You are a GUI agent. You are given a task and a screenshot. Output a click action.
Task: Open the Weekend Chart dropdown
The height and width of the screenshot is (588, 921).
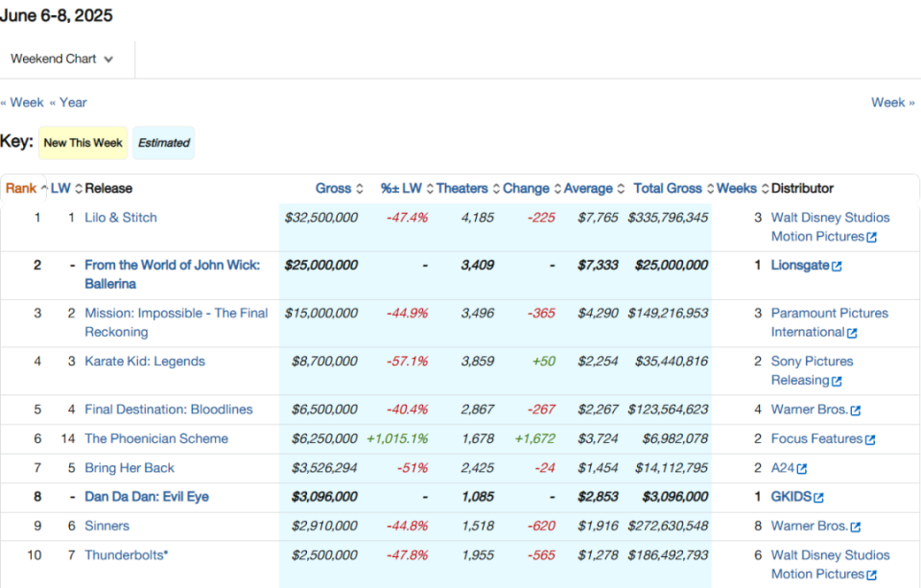click(x=61, y=59)
